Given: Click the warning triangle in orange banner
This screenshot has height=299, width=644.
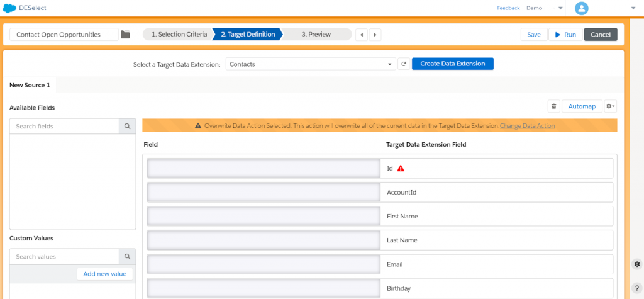Looking at the screenshot, I should point(198,126).
